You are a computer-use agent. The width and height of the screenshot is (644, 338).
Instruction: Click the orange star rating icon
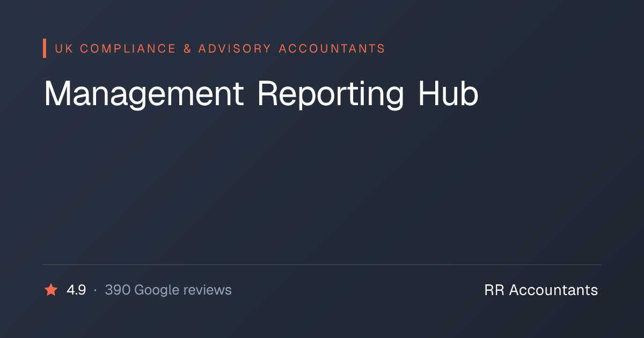point(51,290)
